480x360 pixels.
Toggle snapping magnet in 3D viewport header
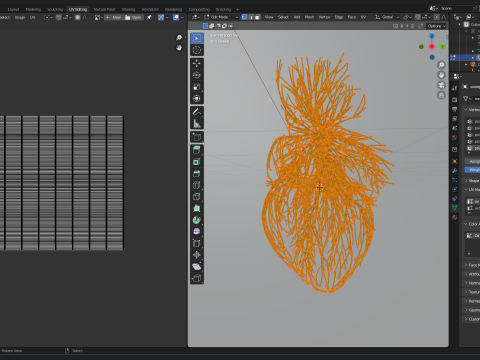click(x=418, y=17)
